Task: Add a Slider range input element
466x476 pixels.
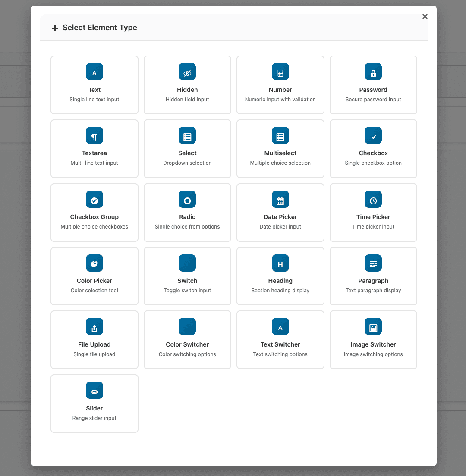Action: pyautogui.click(x=94, y=404)
